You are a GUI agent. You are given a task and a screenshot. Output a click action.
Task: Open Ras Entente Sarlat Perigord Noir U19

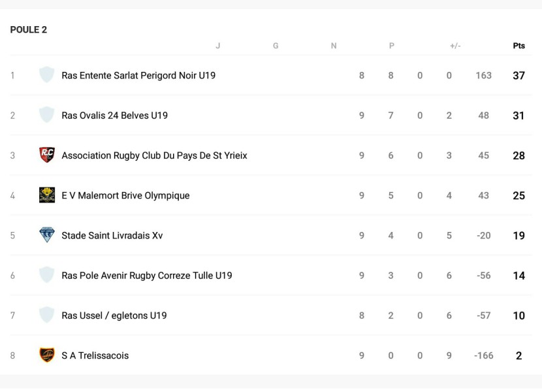coord(138,76)
